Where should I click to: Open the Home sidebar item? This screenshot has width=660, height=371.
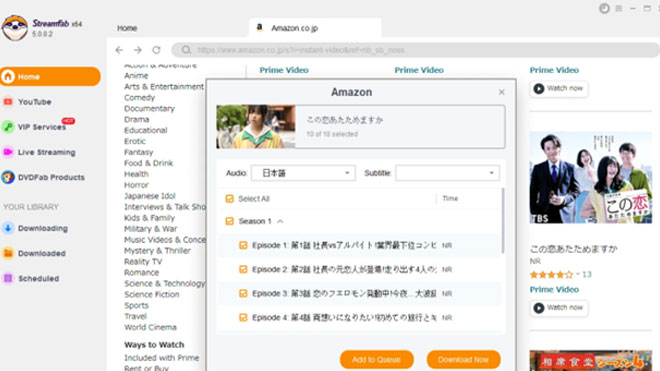[x=50, y=77]
